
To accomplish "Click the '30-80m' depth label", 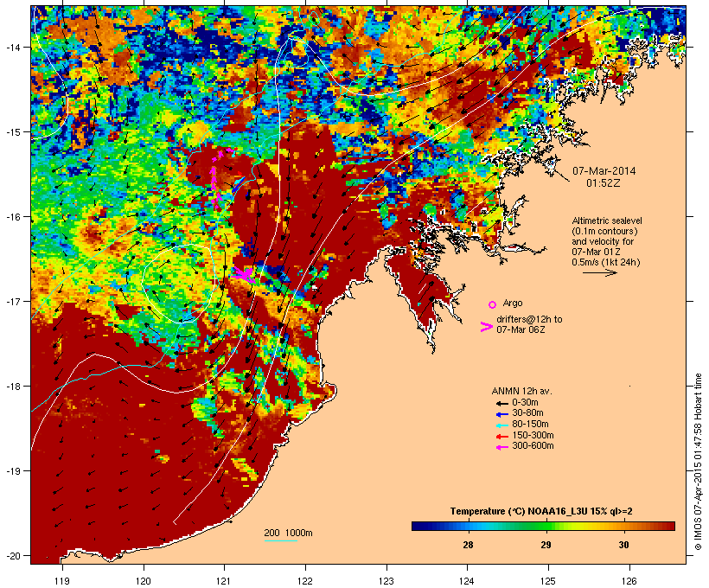I will pyautogui.click(x=527, y=413).
